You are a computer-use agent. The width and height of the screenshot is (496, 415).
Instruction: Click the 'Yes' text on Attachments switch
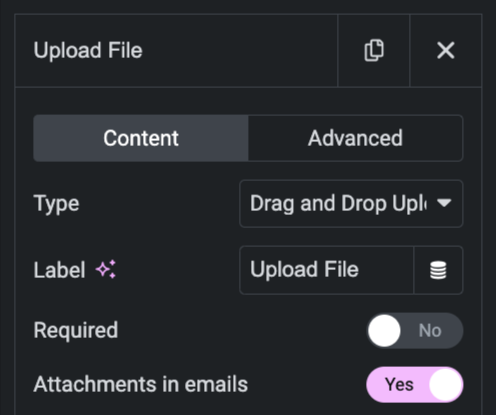[x=399, y=385]
